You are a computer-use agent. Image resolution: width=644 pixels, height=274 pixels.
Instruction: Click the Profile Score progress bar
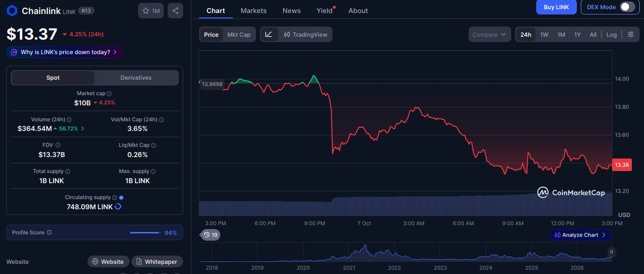click(x=145, y=232)
